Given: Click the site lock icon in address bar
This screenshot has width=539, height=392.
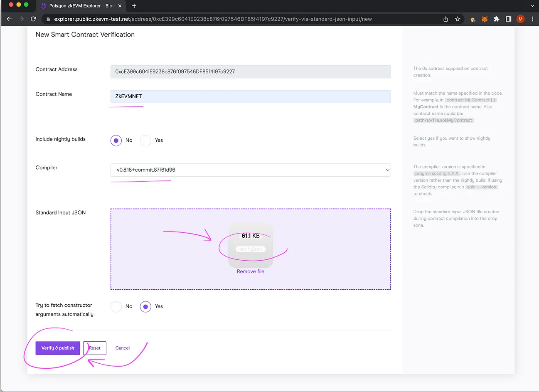Looking at the screenshot, I should (48, 19).
